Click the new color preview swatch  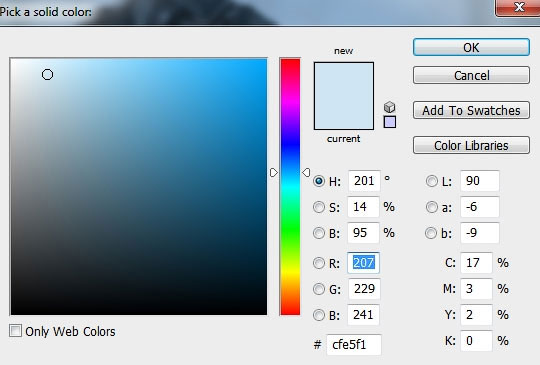344,79
